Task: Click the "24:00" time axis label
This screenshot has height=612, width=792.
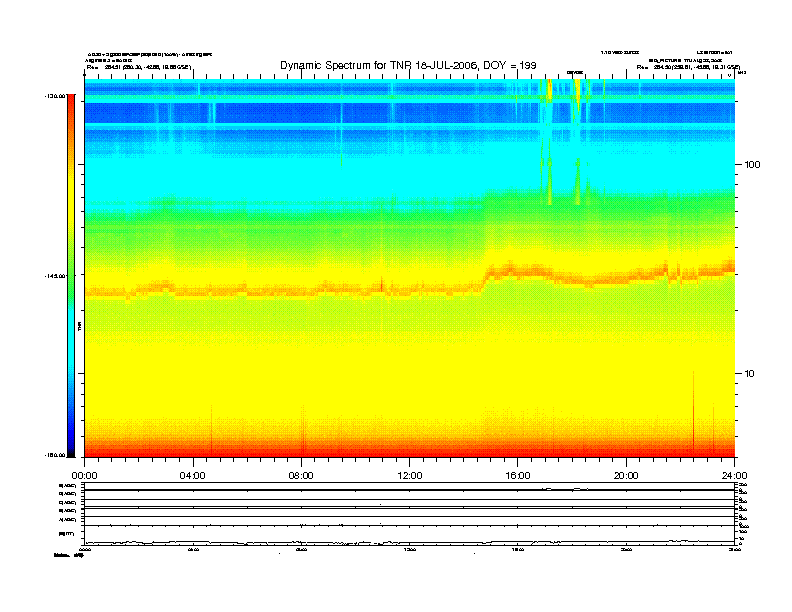Action: click(734, 476)
